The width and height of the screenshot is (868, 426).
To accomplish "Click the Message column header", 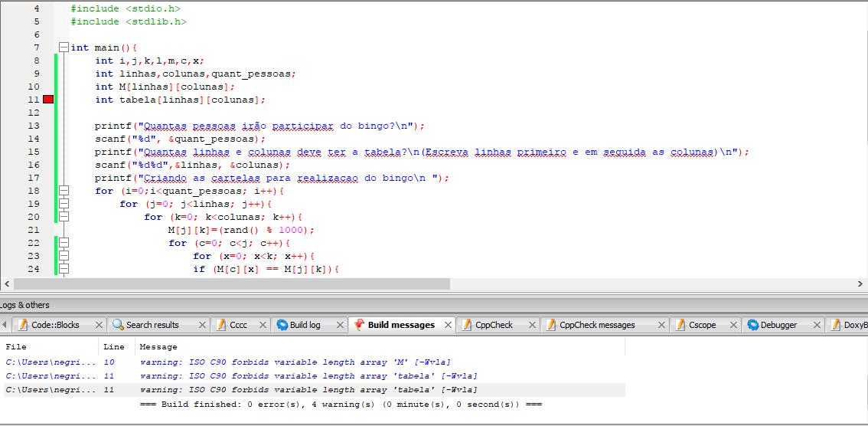I will pos(380,347).
